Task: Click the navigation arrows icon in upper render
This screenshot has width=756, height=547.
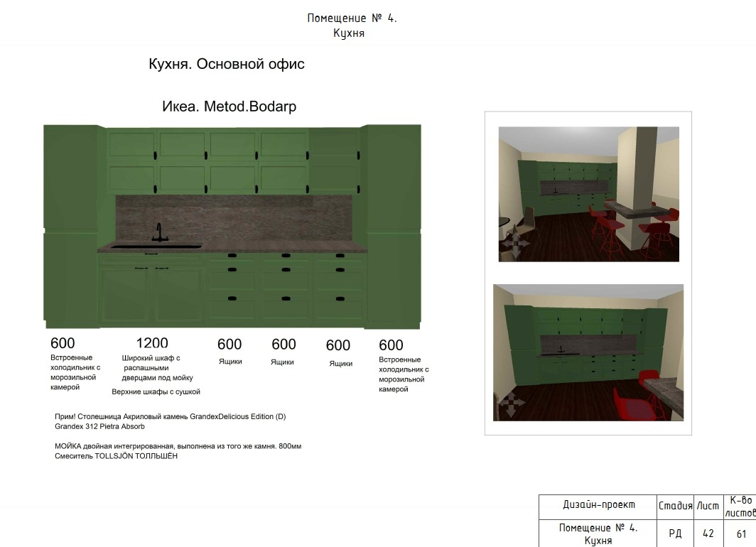Action: point(515,243)
